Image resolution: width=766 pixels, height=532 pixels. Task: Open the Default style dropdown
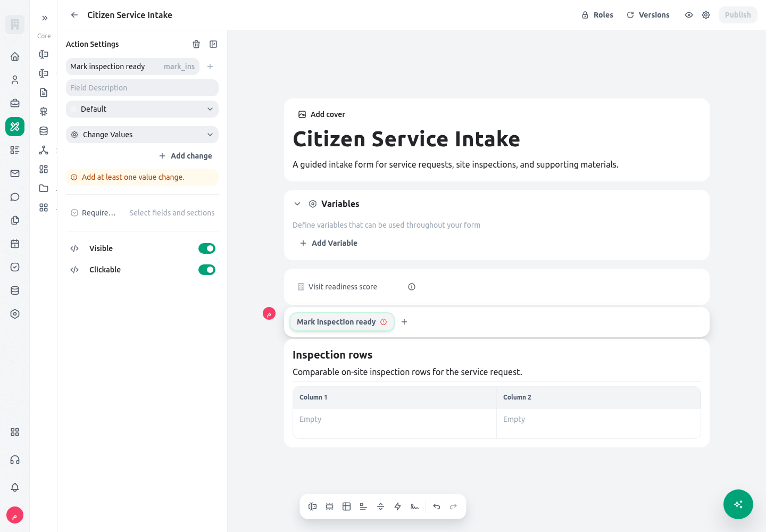click(142, 109)
